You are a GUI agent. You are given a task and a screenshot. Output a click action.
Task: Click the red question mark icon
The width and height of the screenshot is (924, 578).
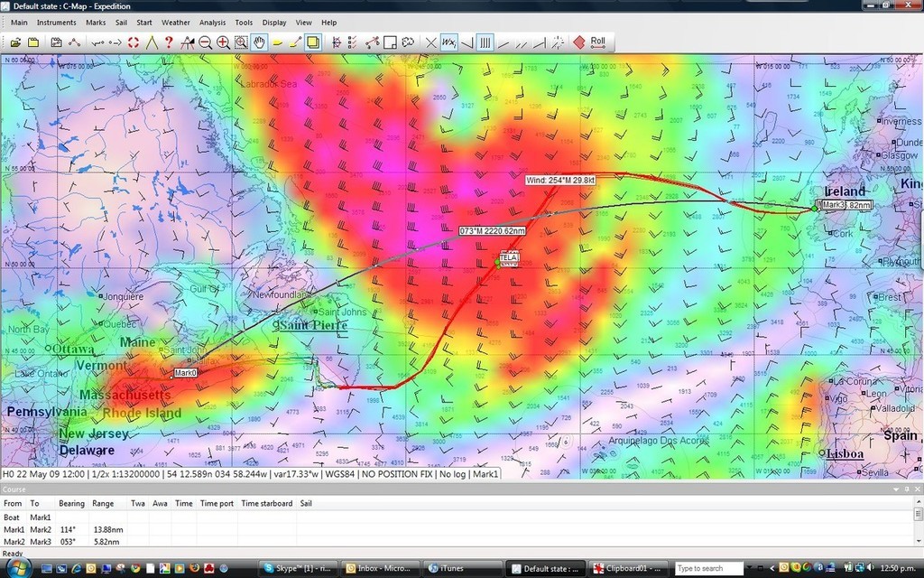click(x=169, y=42)
